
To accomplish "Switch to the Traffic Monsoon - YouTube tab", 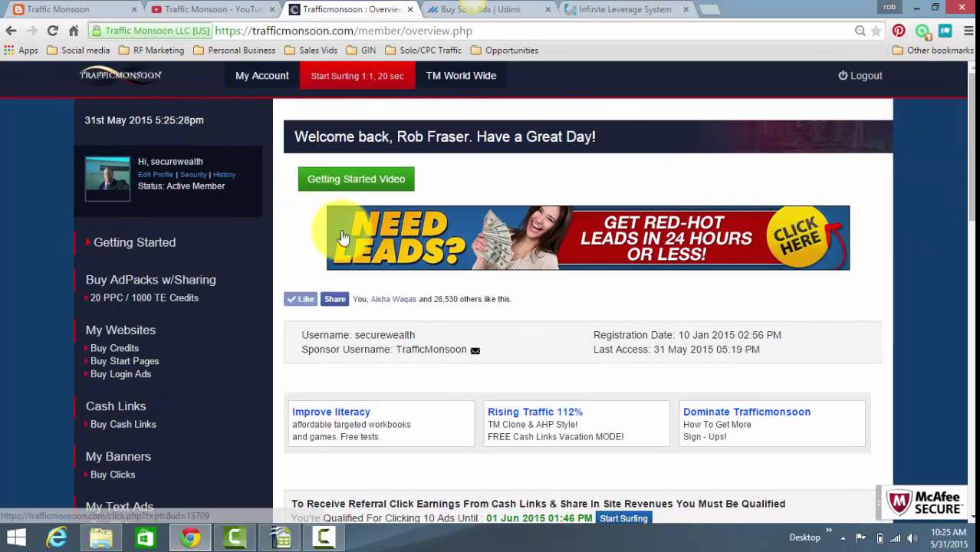I will point(211,9).
